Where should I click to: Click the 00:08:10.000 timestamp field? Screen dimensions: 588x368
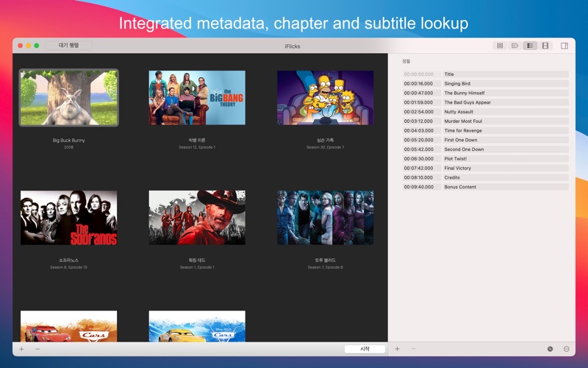[422, 177]
